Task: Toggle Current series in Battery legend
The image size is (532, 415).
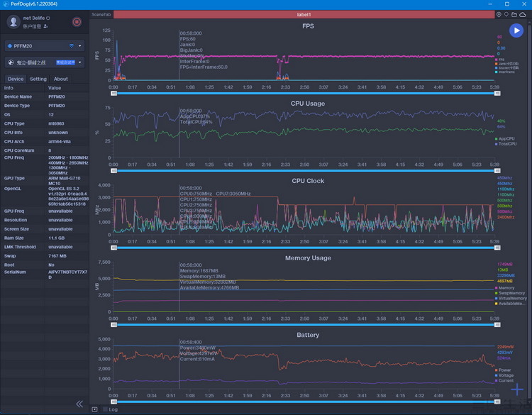Action: 504,380
